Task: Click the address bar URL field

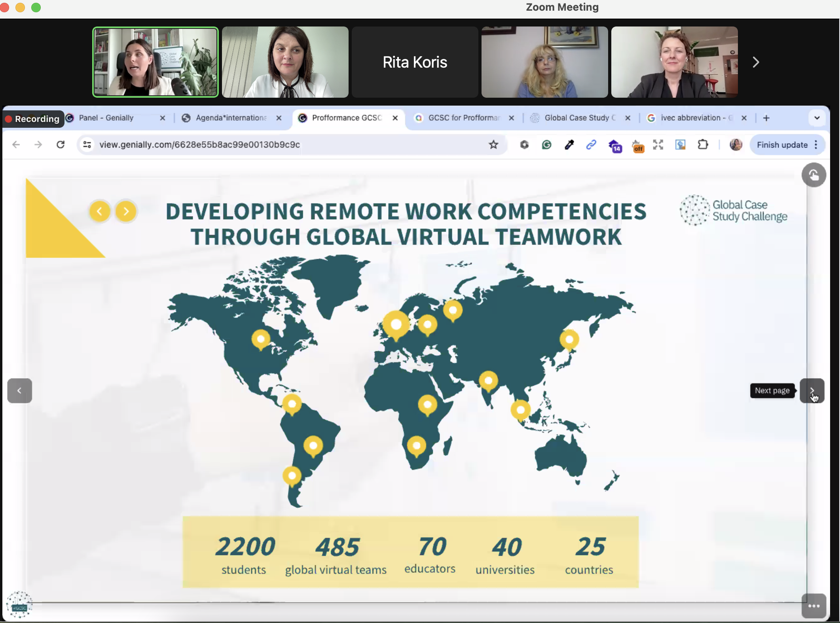Action: click(277, 145)
